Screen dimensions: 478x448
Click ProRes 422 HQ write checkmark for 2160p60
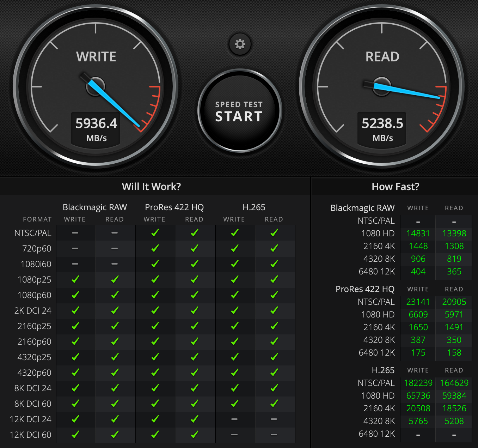[x=155, y=341]
